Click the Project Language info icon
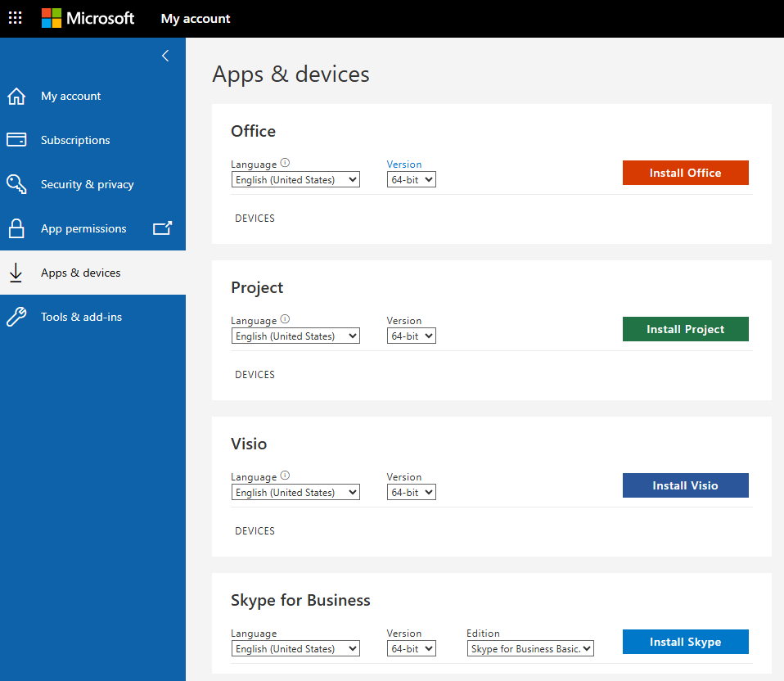The height and width of the screenshot is (681, 784). click(x=285, y=319)
